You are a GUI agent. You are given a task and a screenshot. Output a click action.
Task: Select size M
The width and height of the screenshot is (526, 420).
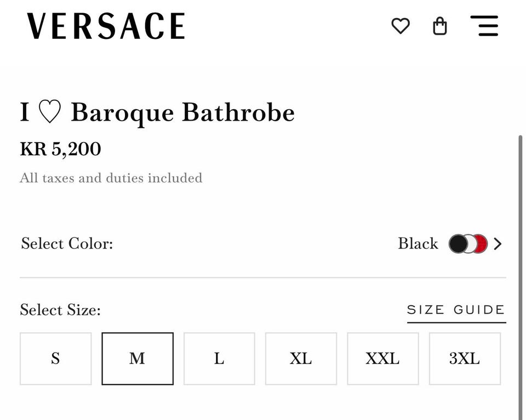click(x=138, y=359)
